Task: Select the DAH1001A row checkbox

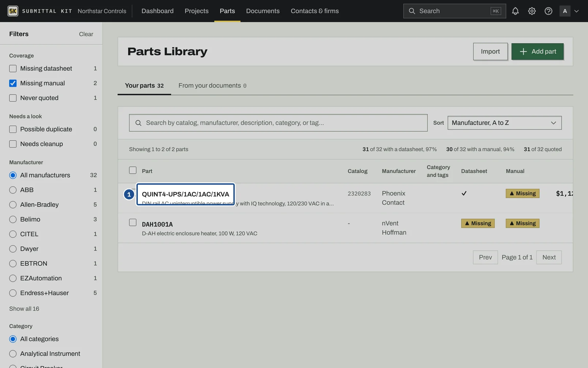Action: 133,222
